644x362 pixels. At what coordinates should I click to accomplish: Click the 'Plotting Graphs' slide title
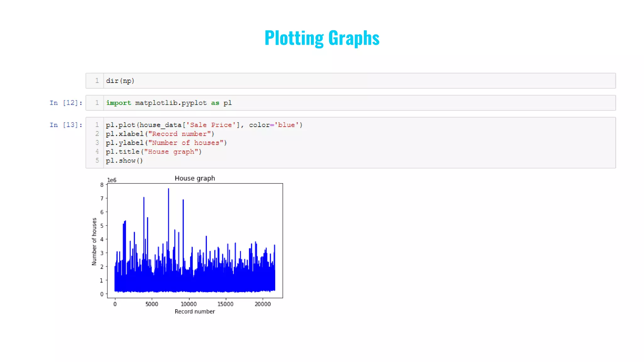pos(322,38)
